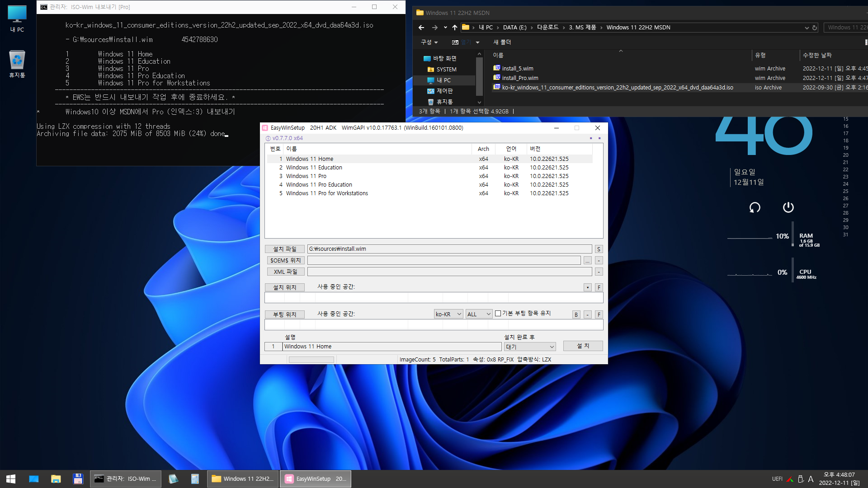Click the floppy disk save icon in taskbar
The image size is (868, 488).
click(78, 479)
